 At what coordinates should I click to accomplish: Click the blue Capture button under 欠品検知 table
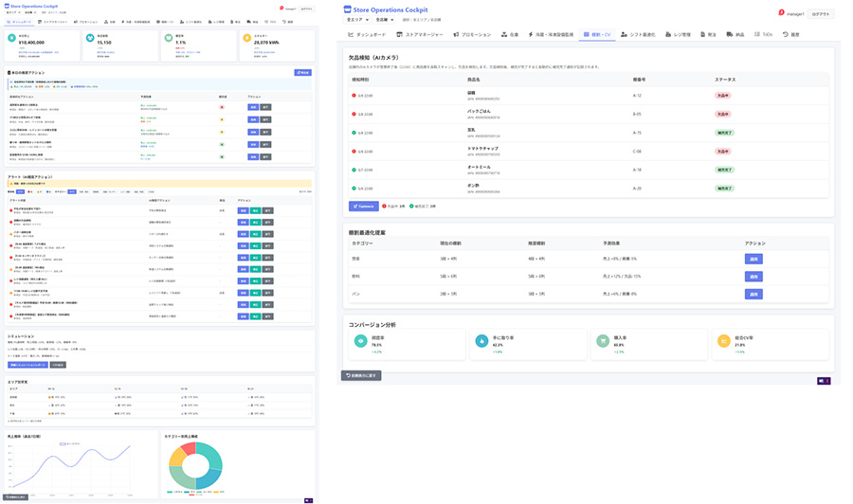[363, 206]
